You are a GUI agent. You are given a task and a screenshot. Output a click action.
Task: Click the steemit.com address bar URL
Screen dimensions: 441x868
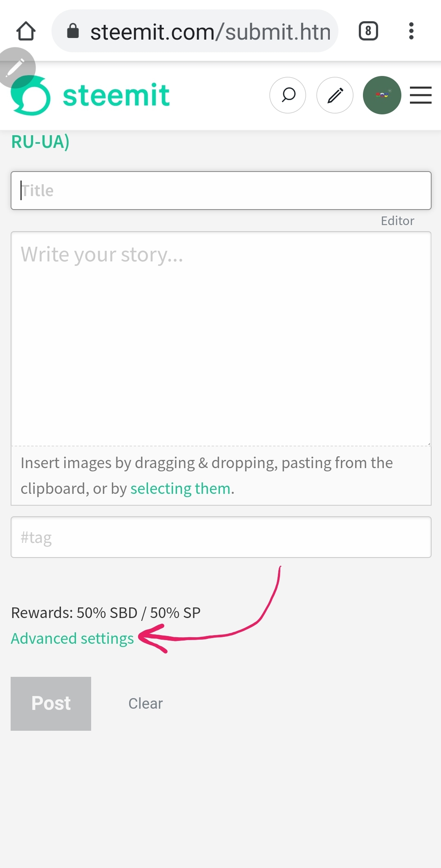210,32
